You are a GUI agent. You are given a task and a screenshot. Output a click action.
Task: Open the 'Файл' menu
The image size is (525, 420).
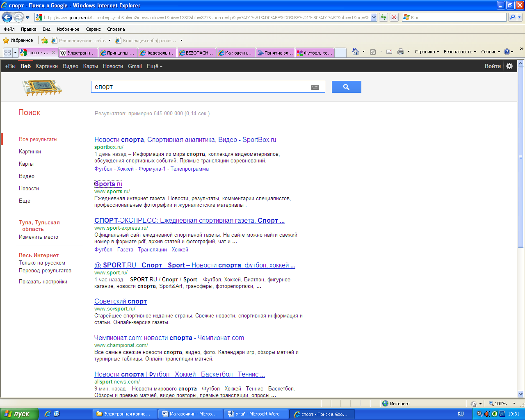[x=9, y=29]
